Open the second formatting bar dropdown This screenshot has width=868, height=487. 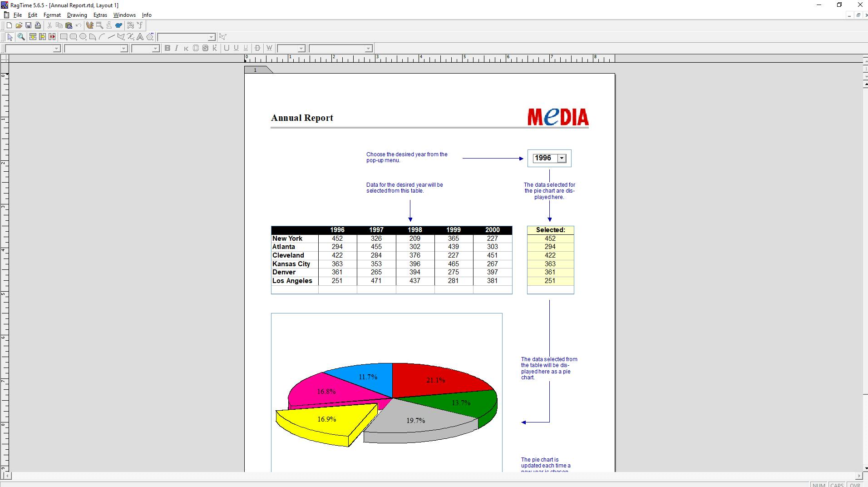click(x=123, y=49)
